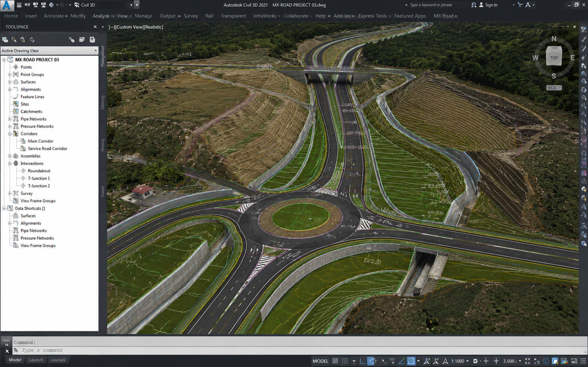Open the Quick Access Toolbar customize arrow
Screen dimensions: 588x367
137,5
